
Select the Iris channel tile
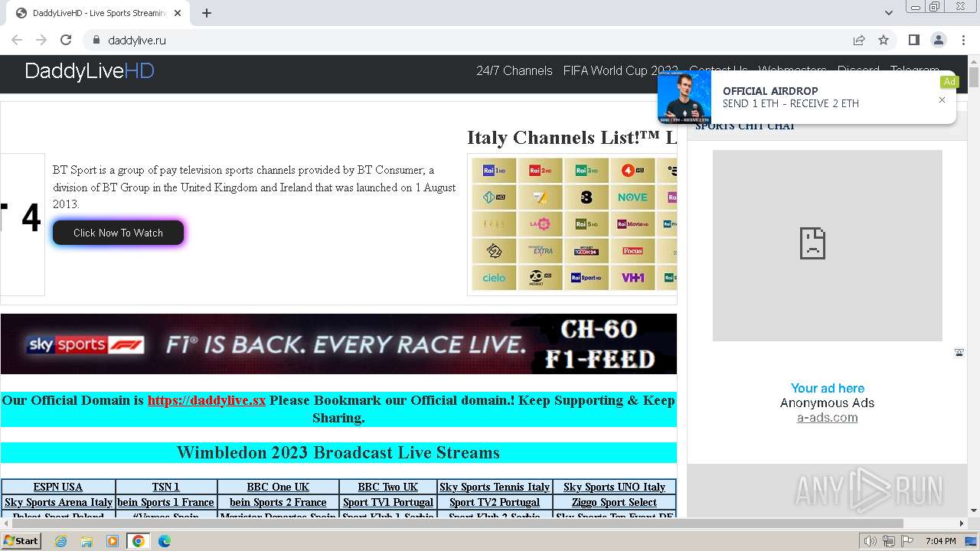494,224
